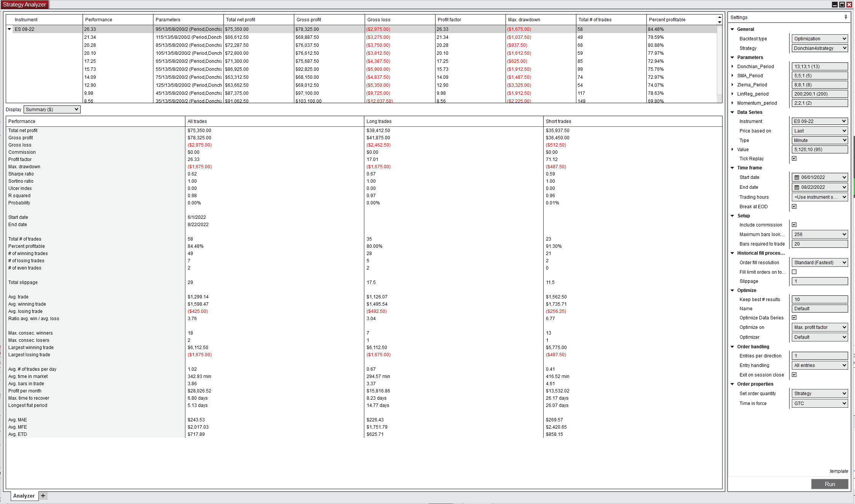855x504 pixels.
Task: Disable Include commission checkbox
Action: click(794, 225)
